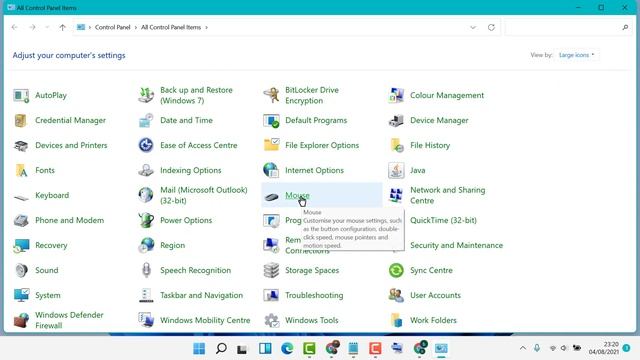640x360 pixels.
Task: Expand the address bar history dropdown
Action: pos(473,27)
